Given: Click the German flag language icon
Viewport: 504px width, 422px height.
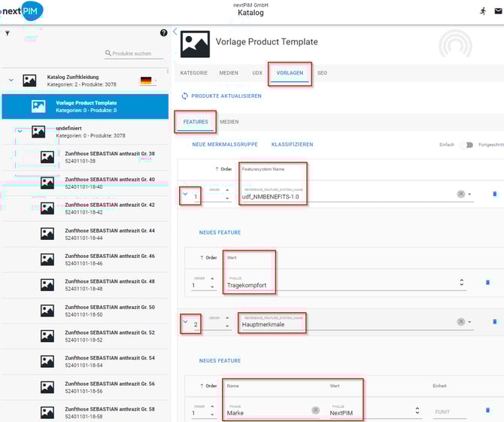Looking at the screenshot, I should (146, 80).
